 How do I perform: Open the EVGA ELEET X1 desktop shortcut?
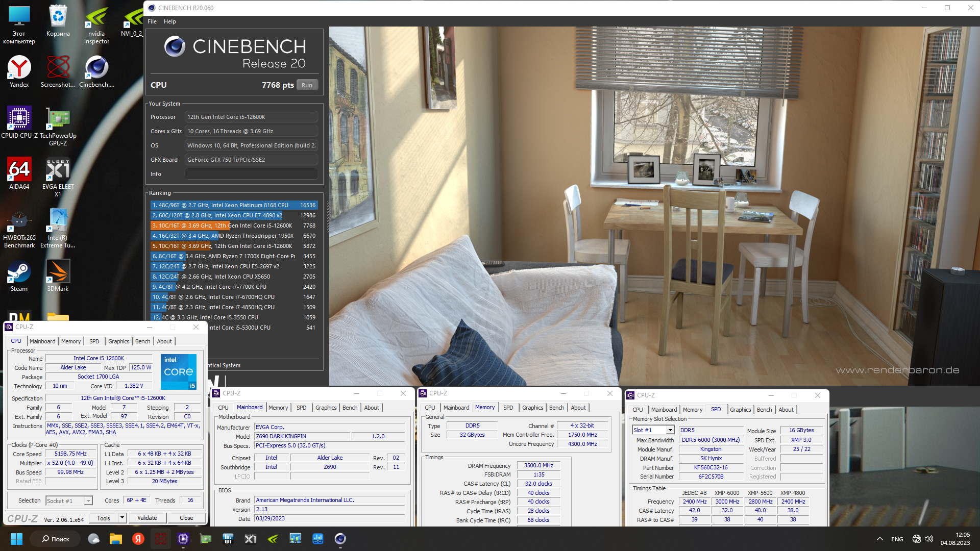(58, 177)
